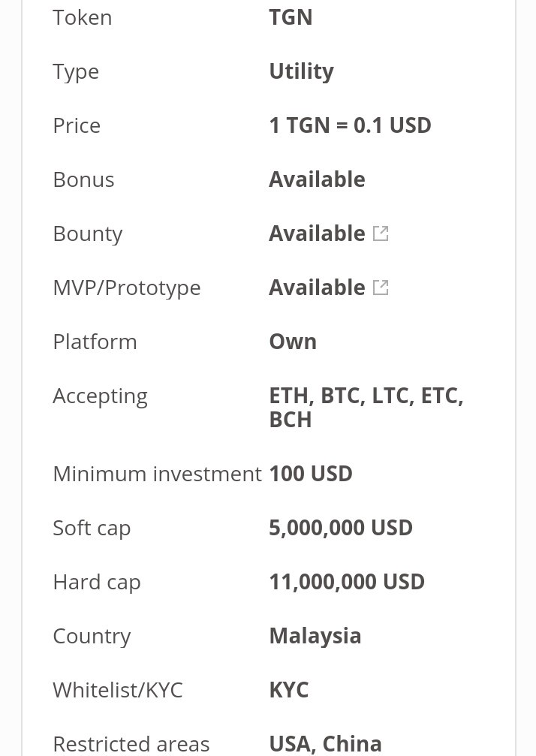Click the country value 'Malaysia'

[x=315, y=636]
